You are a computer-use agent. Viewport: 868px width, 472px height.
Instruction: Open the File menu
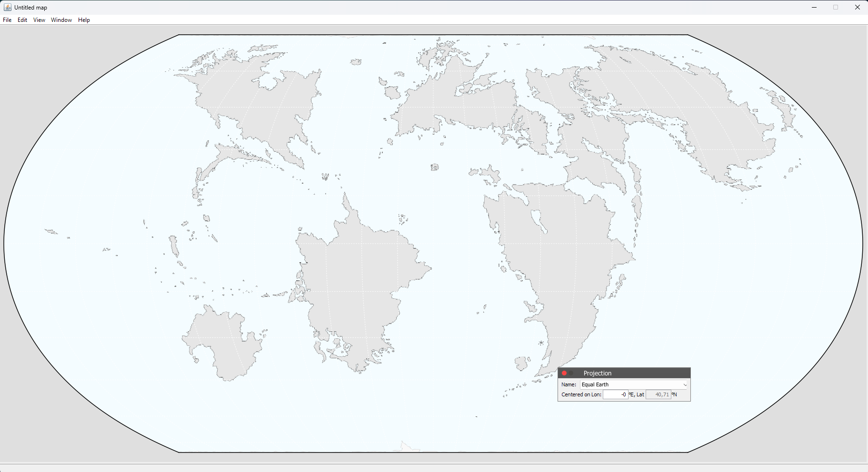[7, 20]
